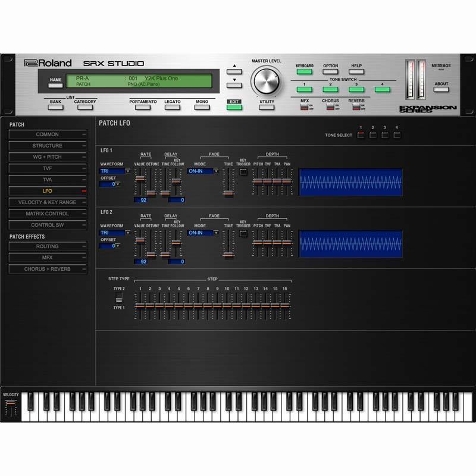
Task: Open the MFX effects page
Action: [48, 258]
